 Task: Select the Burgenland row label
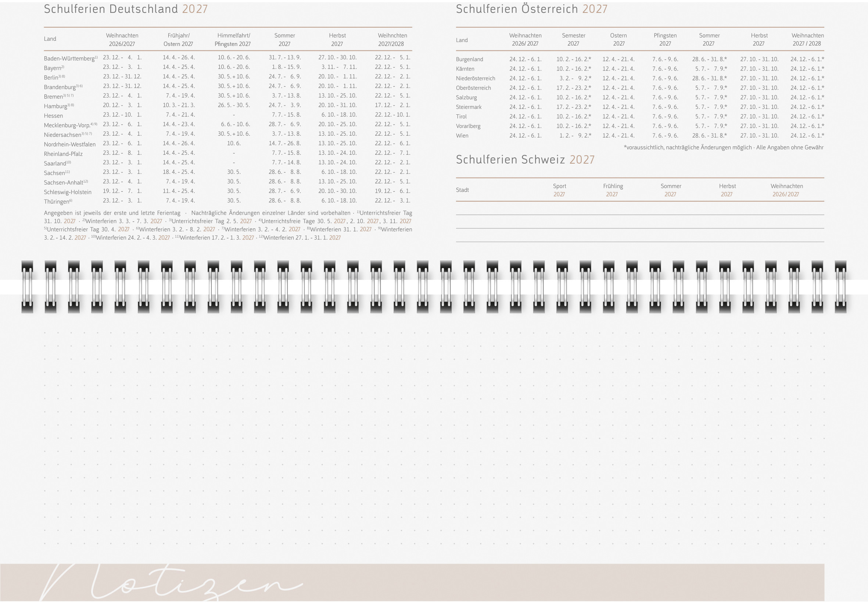pos(469,59)
